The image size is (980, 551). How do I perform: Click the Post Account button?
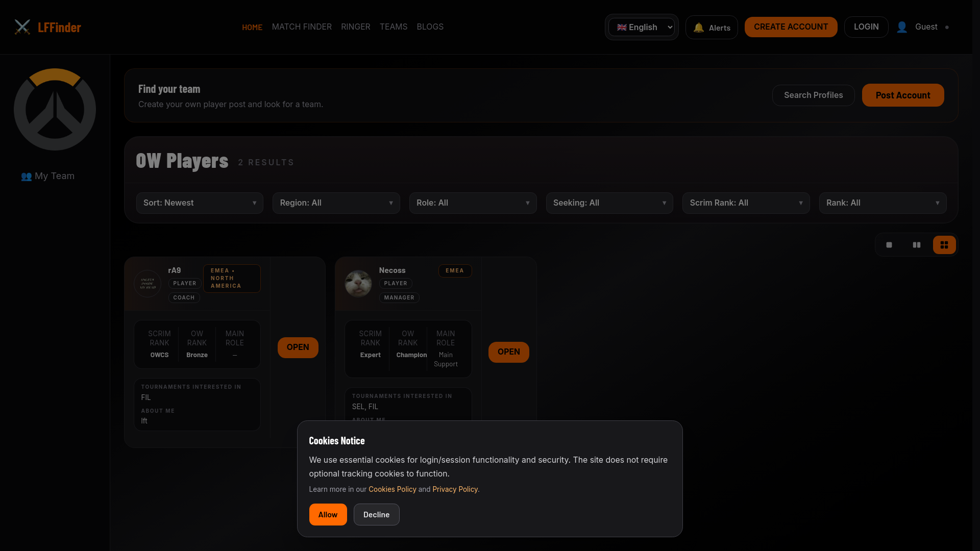903,95
